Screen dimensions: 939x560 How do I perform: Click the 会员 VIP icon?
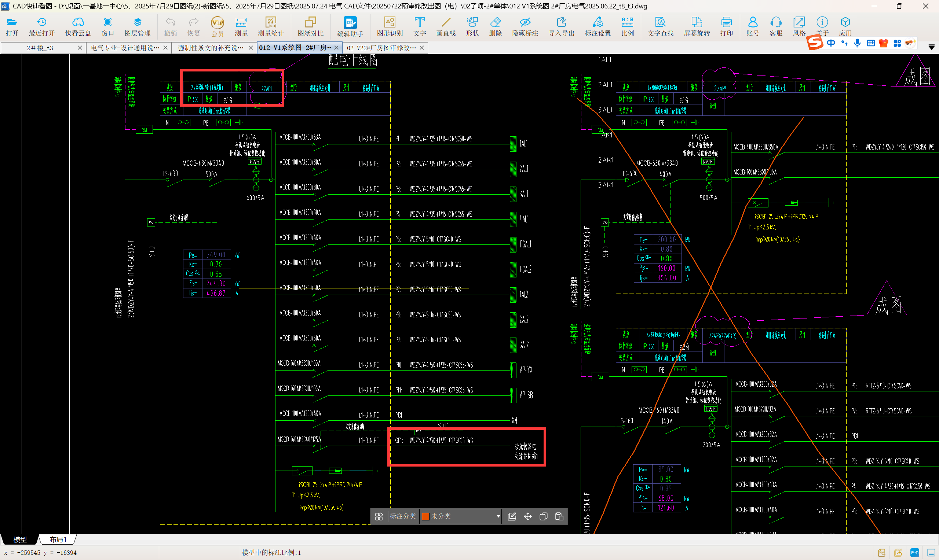point(217,26)
